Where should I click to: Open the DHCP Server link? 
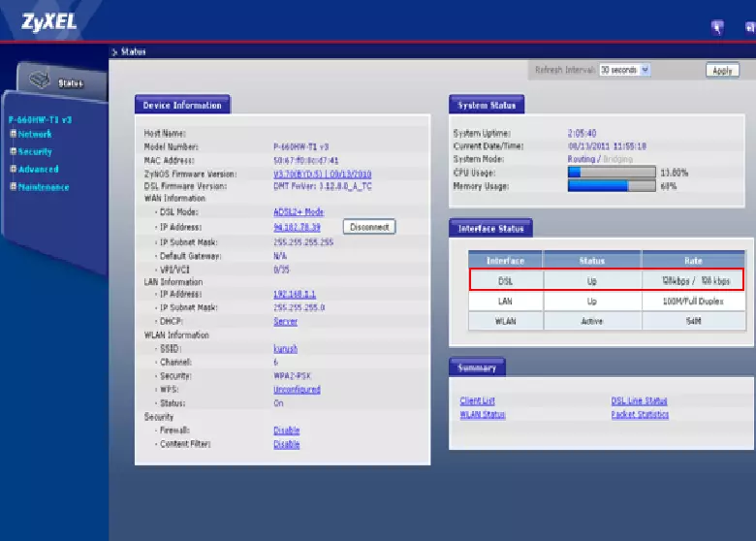click(x=285, y=321)
